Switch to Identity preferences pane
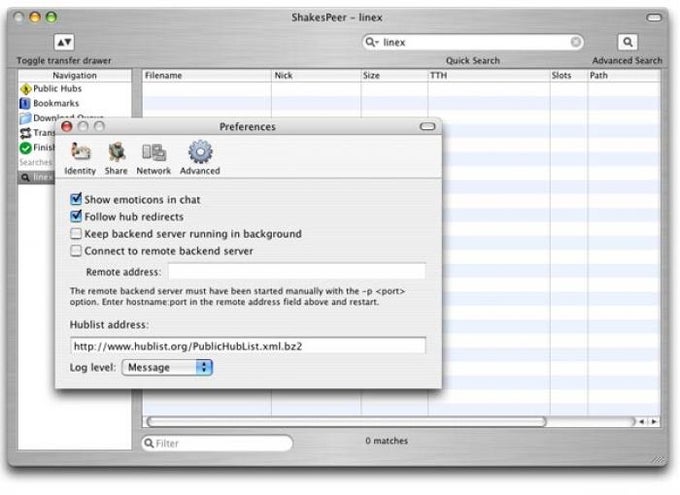Viewport: 680px width, 495px height. 80,158
